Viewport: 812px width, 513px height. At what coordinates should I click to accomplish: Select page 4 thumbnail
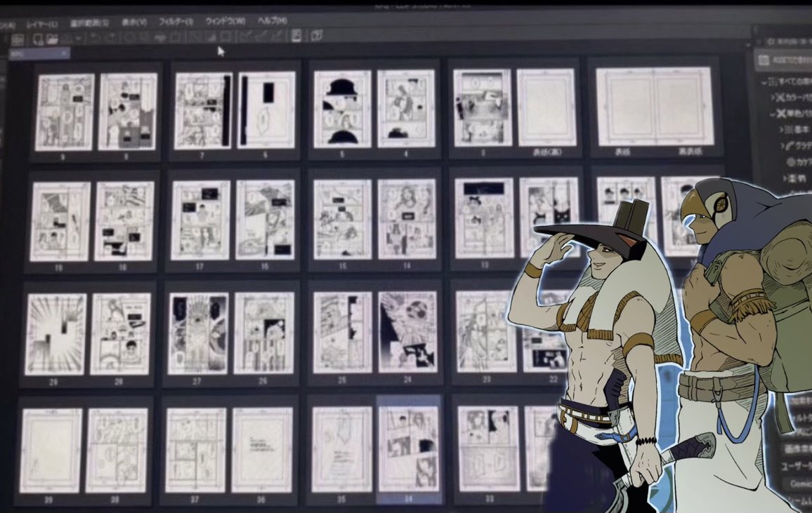(406, 108)
